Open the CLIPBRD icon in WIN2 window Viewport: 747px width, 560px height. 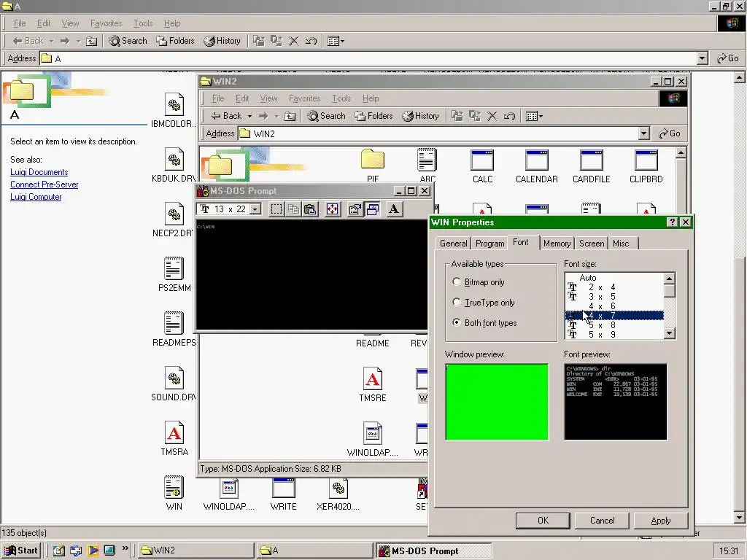coord(646,166)
